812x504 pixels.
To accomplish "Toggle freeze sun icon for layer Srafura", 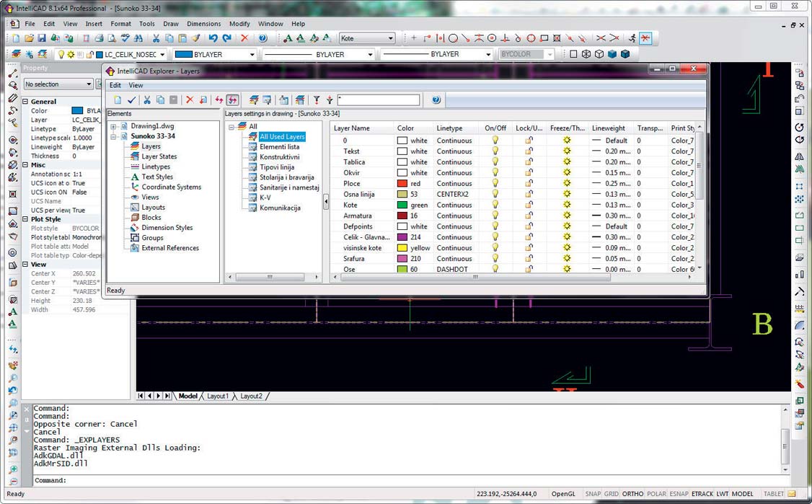I will tap(567, 258).
